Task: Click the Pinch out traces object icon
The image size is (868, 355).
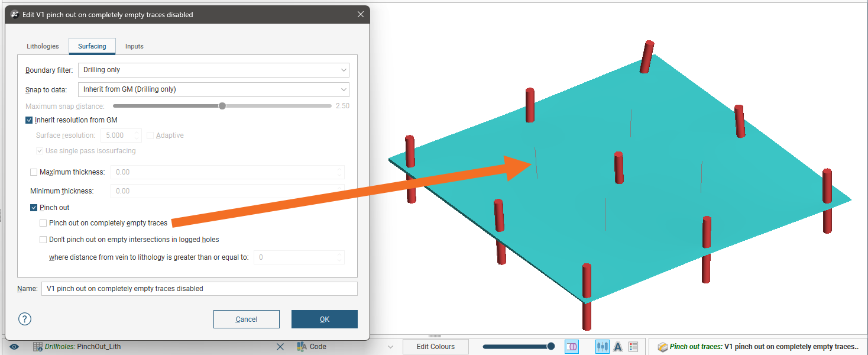Action: point(662,347)
